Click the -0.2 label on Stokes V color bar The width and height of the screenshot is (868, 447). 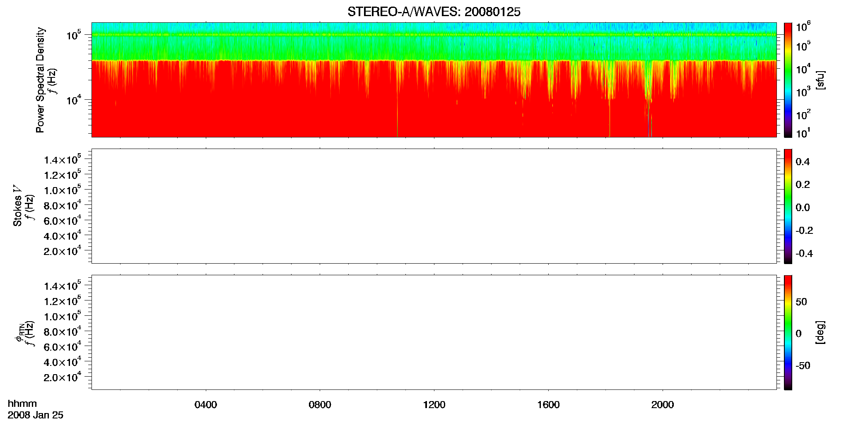(x=804, y=231)
